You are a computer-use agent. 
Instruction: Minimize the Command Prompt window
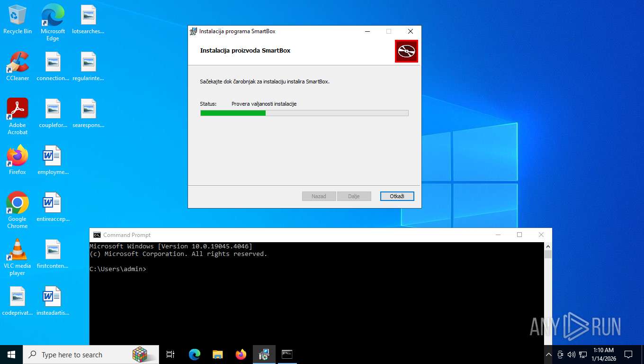(x=498, y=235)
